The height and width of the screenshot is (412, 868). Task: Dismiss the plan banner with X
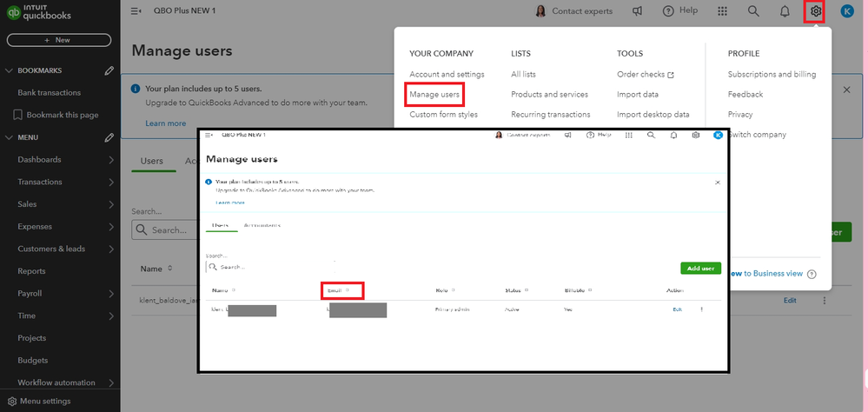tap(846, 90)
